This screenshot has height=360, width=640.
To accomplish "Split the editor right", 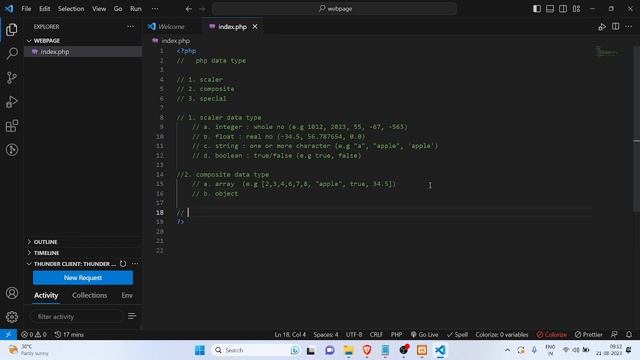I will point(616,27).
